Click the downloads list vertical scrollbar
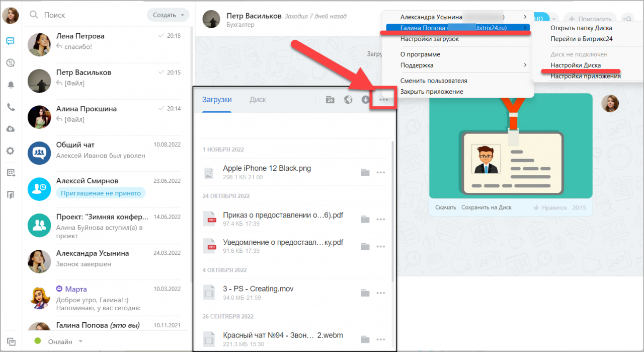The width and height of the screenshot is (644, 352). tap(393, 212)
